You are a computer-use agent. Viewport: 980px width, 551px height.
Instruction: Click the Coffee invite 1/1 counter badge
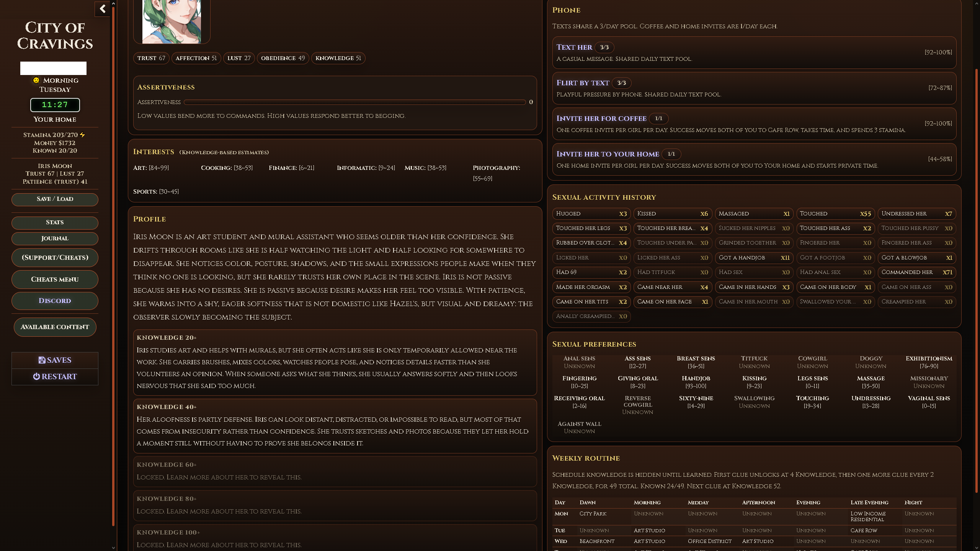pos(658,119)
